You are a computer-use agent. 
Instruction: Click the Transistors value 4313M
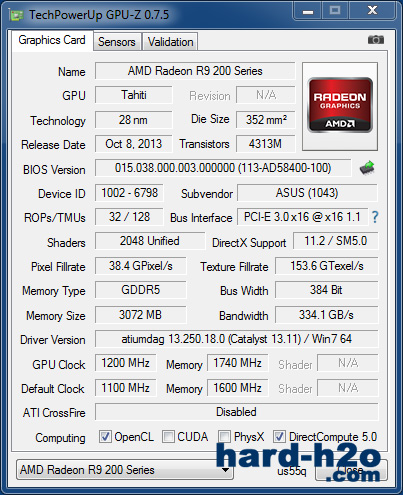(266, 144)
